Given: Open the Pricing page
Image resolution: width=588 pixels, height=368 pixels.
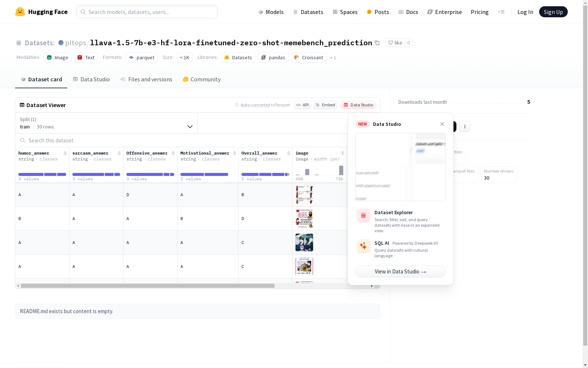Looking at the screenshot, I should coord(480,12).
